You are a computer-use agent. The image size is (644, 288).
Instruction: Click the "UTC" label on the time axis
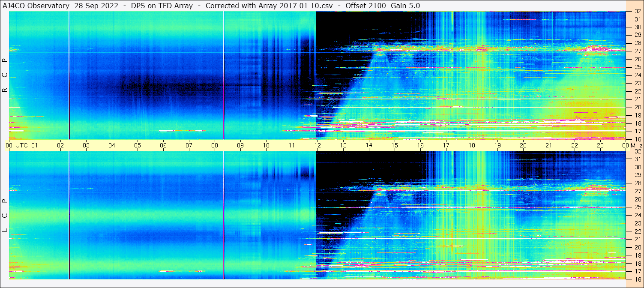coord(21,145)
